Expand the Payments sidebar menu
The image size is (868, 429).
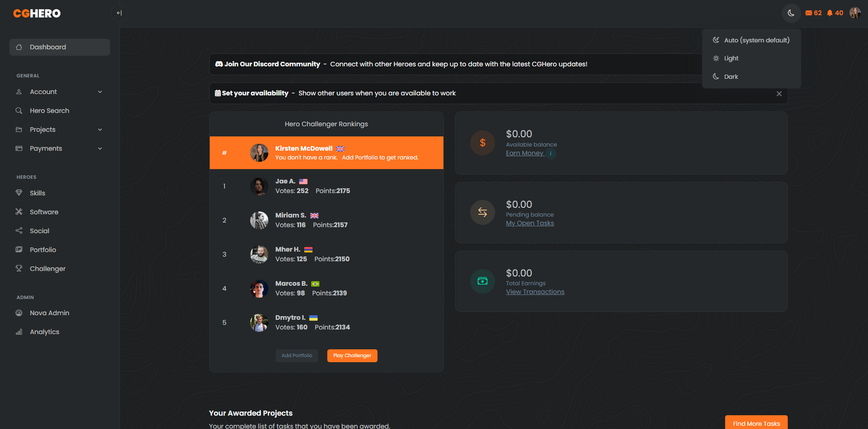[60, 149]
